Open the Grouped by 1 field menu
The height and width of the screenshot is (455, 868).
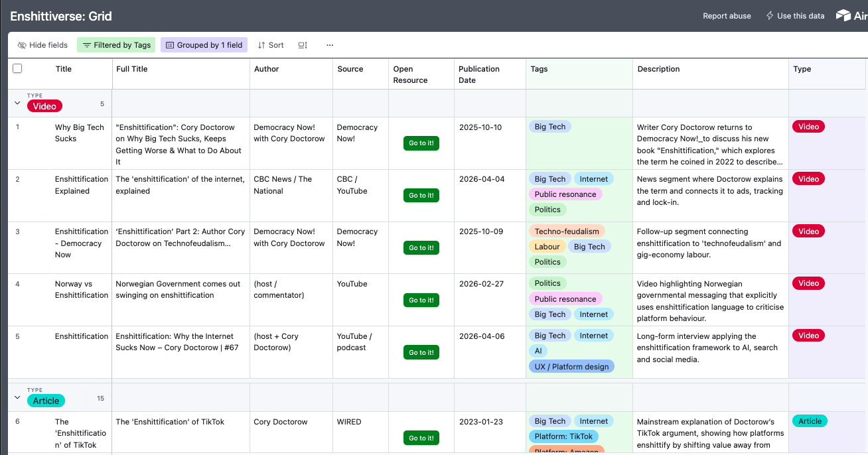point(204,45)
